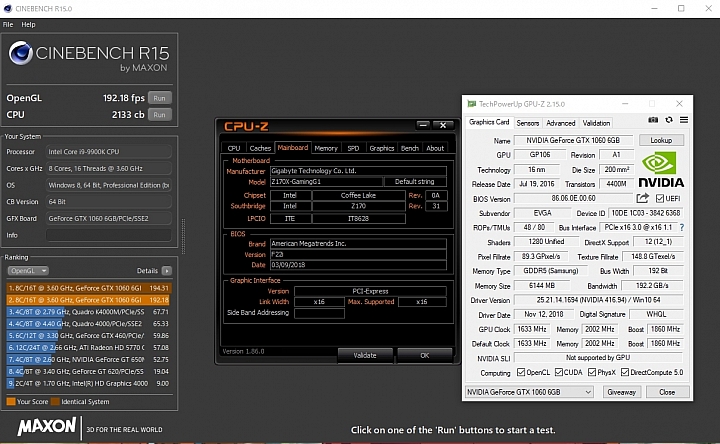
Task: Click the BIOS Version value 86.06.0E.00.60
Action: (x=574, y=198)
